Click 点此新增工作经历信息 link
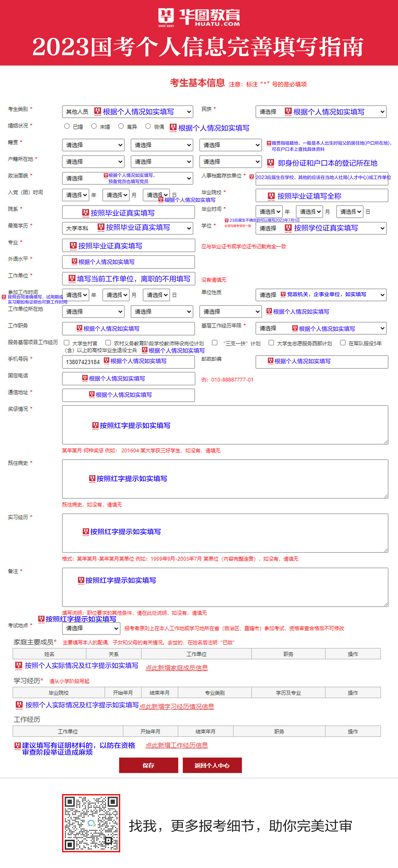398x868 pixels. (177, 745)
